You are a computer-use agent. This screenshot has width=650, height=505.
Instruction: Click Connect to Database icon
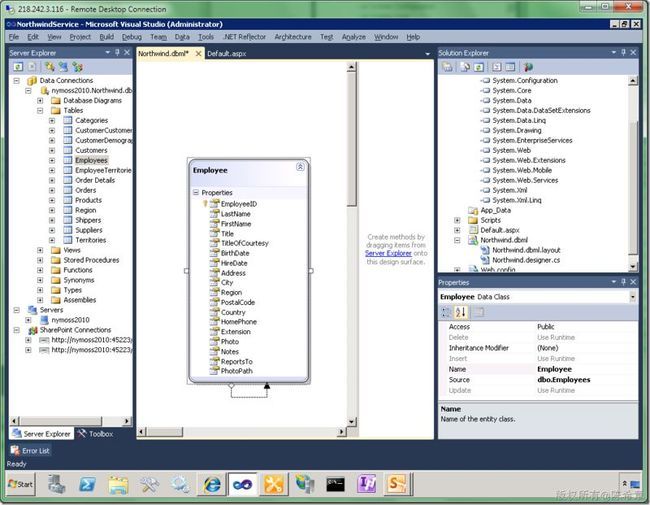(x=50, y=66)
